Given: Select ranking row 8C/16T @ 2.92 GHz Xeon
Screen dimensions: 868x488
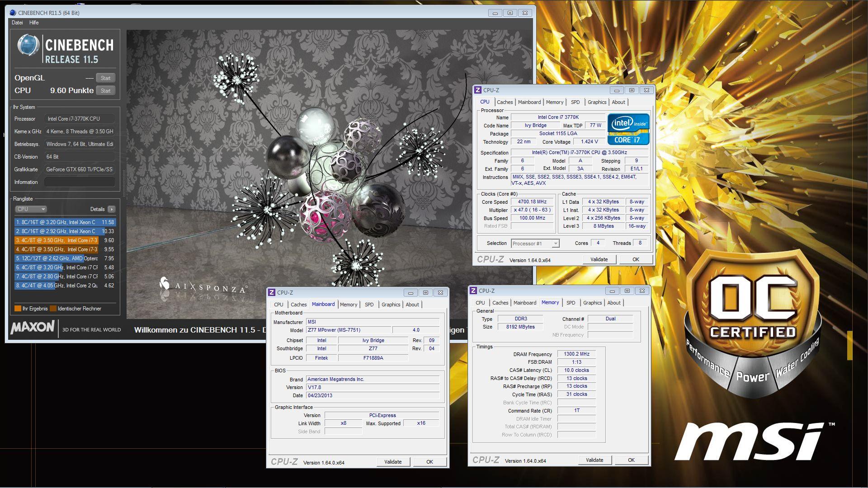Looking at the screenshot, I should [x=65, y=231].
